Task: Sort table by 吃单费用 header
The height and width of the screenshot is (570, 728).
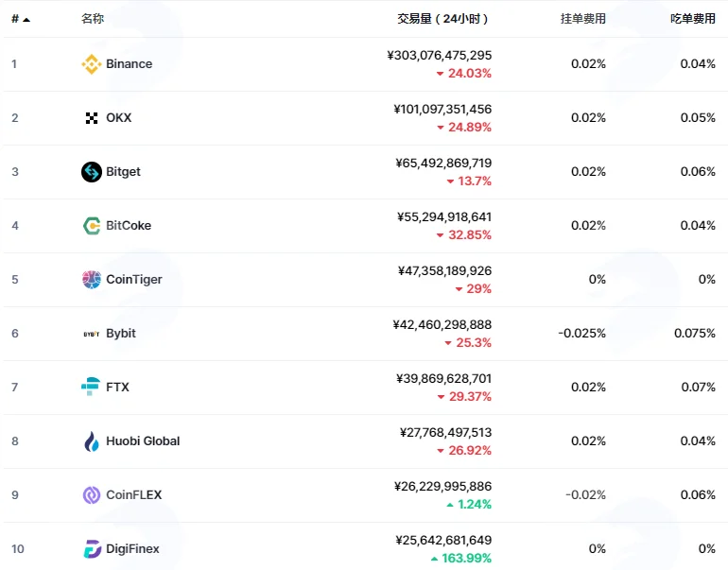Action: (x=693, y=19)
